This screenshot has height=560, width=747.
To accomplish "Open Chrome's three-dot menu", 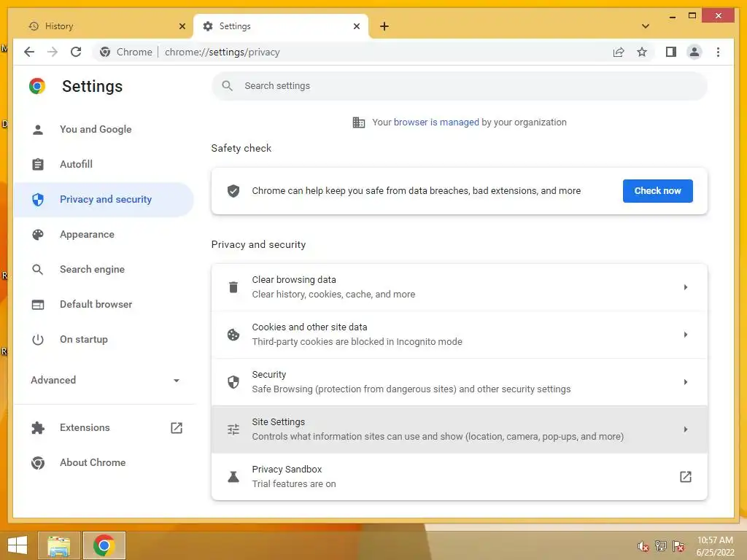I will [x=718, y=52].
